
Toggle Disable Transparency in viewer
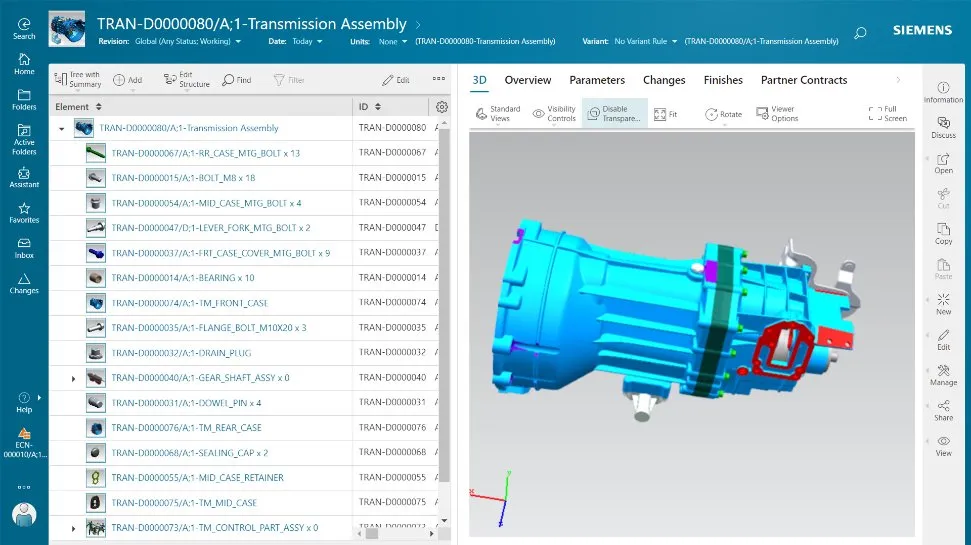(x=614, y=114)
